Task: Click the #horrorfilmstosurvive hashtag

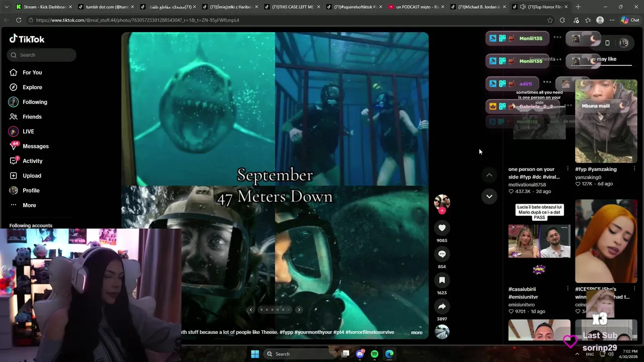Action: (x=370, y=332)
